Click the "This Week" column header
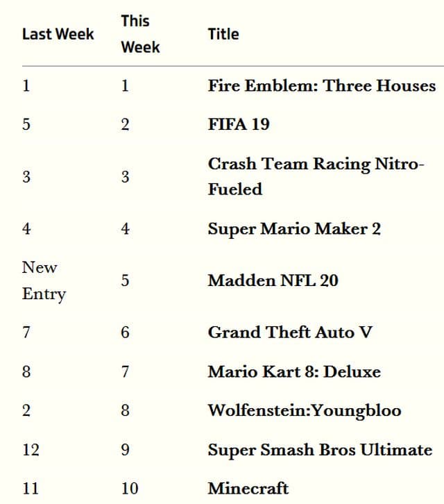Screen dimensions: 444x504 pos(139,34)
